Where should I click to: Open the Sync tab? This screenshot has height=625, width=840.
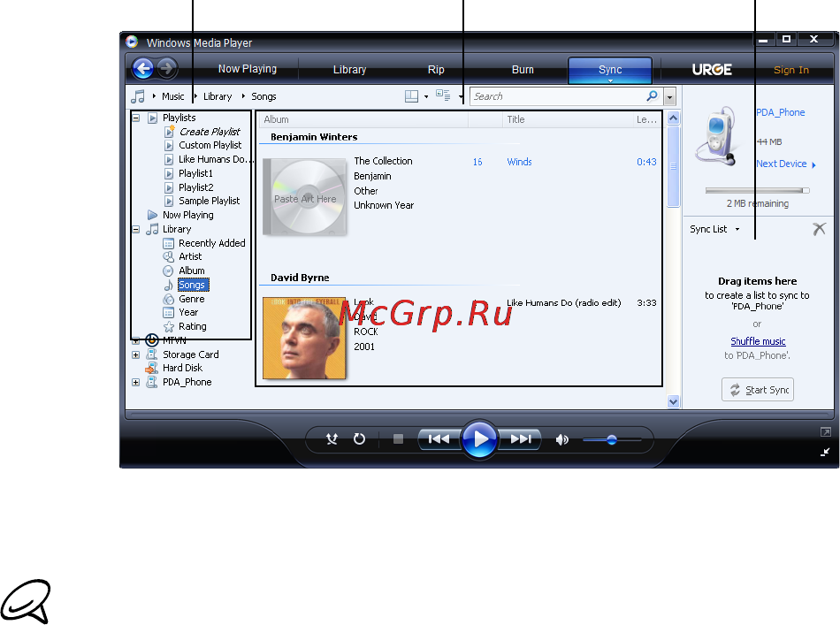tap(610, 70)
